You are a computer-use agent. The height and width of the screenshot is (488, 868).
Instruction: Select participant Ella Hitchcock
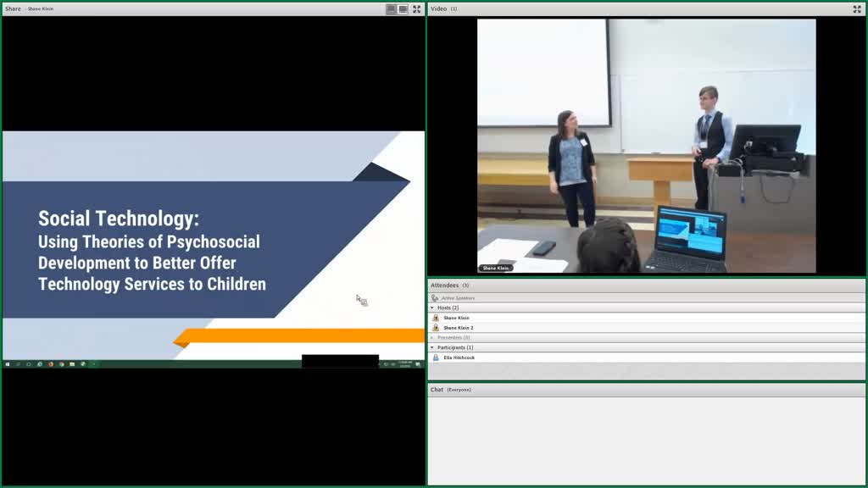point(647,358)
